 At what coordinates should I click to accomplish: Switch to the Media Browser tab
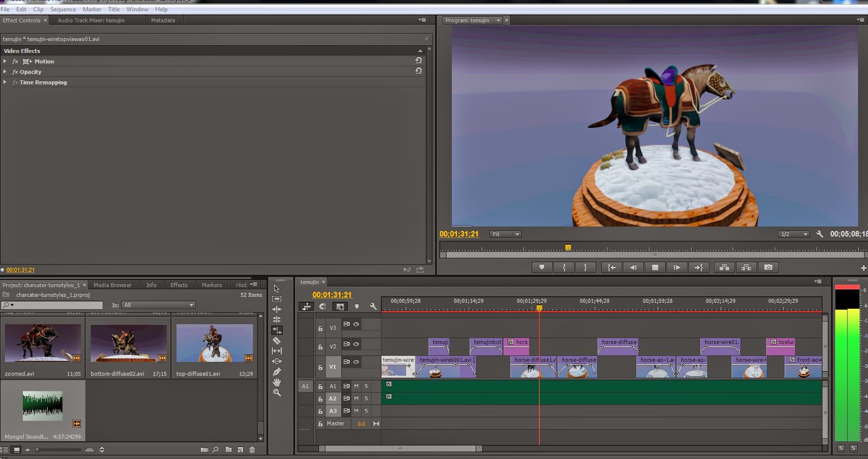112,285
